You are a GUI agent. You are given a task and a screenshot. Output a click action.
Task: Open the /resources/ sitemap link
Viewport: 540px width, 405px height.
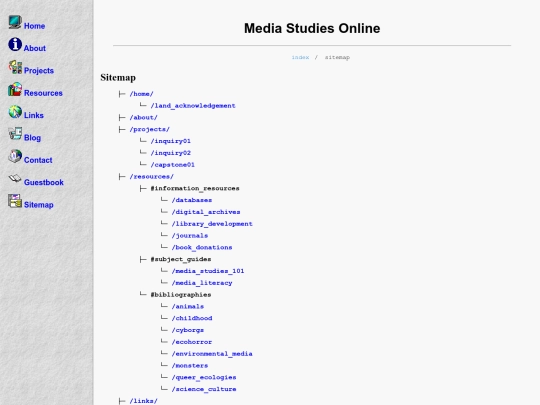click(152, 177)
